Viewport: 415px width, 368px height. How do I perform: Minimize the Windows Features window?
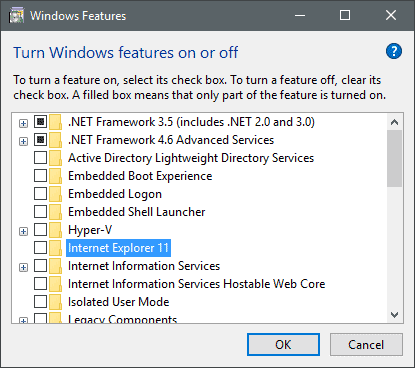point(300,15)
